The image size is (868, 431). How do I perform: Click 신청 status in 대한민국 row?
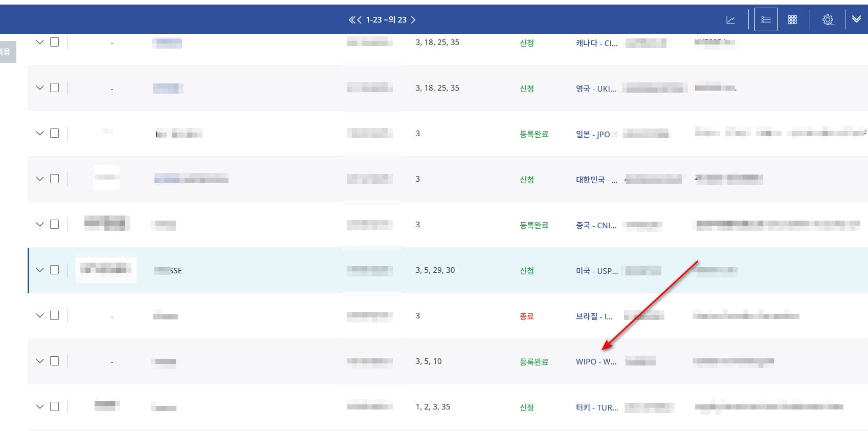click(x=526, y=180)
